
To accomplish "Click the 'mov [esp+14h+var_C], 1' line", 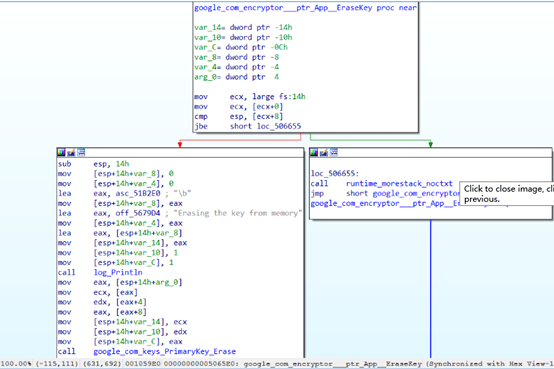I will (116, 263).
